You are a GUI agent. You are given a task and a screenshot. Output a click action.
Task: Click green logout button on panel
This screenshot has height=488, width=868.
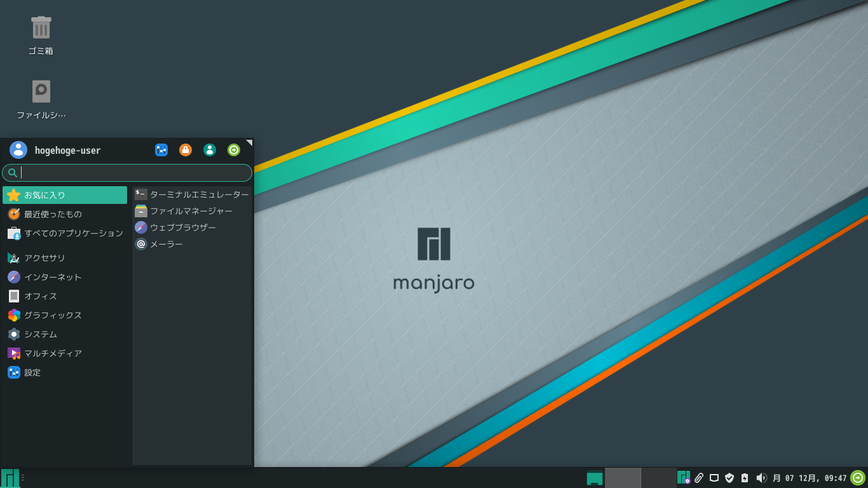pyautogui.click(x=858, y=478)
